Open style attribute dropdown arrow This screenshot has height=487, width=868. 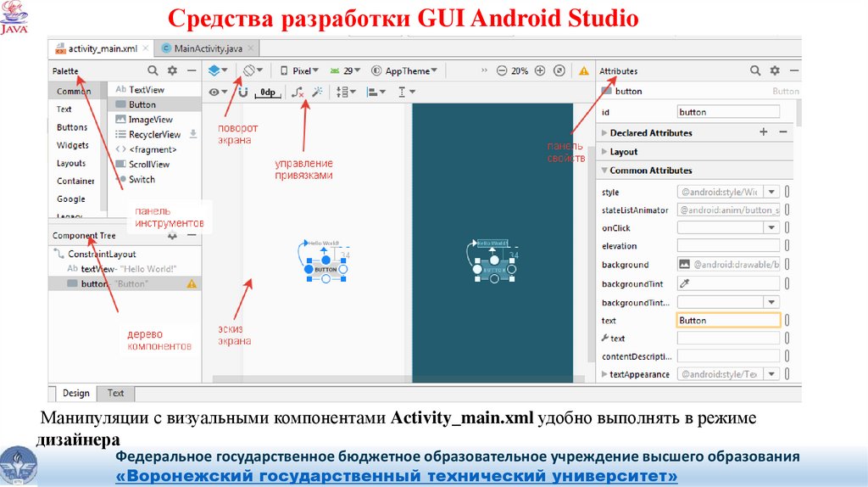click(771, 192)
